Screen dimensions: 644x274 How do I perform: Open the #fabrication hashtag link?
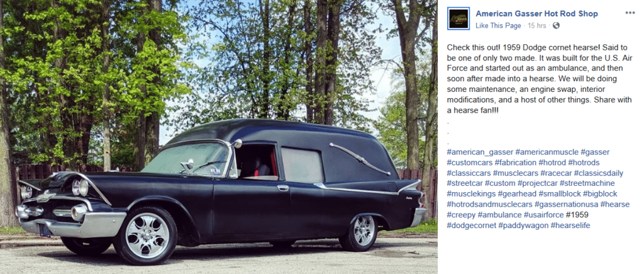pyautogui.click(x=516, y=163)
